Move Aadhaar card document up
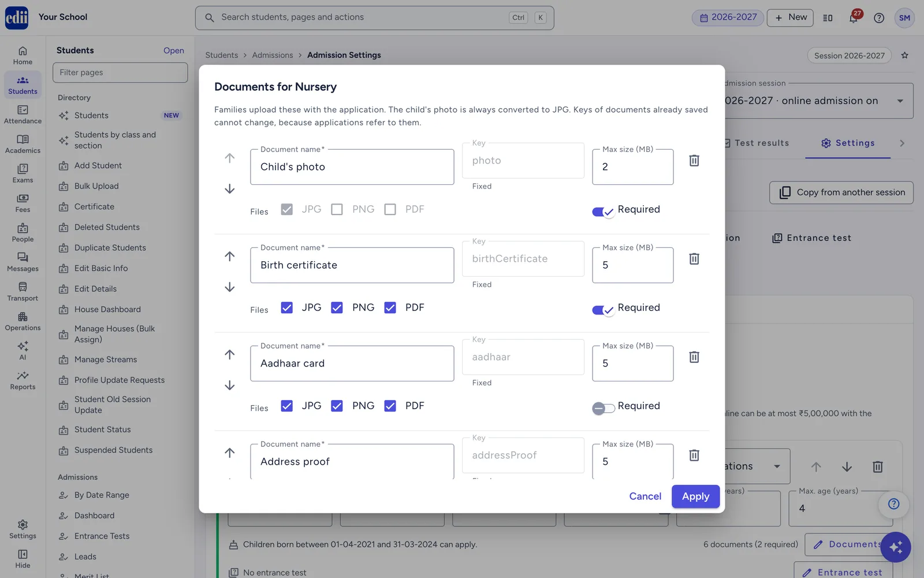 [x=230, y=354]
